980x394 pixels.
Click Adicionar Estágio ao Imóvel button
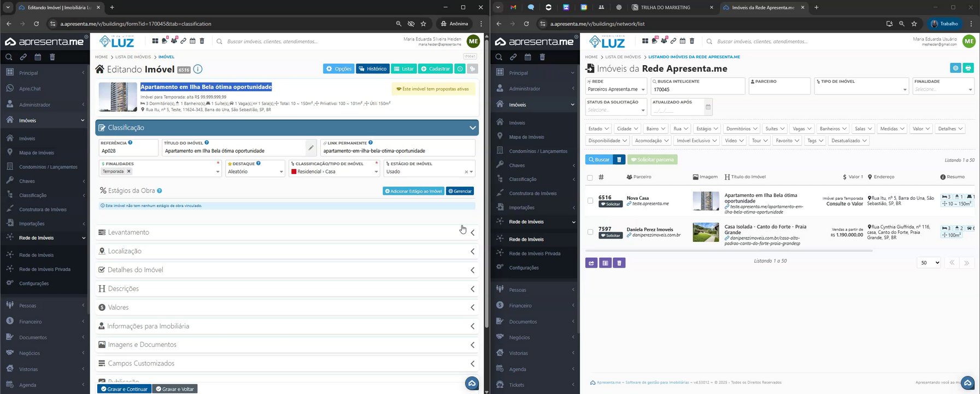coord(414,191)
